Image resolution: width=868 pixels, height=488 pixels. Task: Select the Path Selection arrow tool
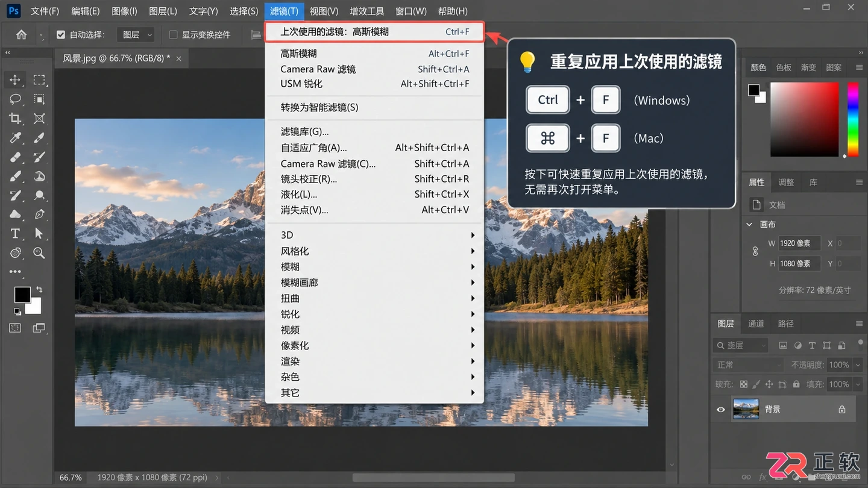coord(39,234)
